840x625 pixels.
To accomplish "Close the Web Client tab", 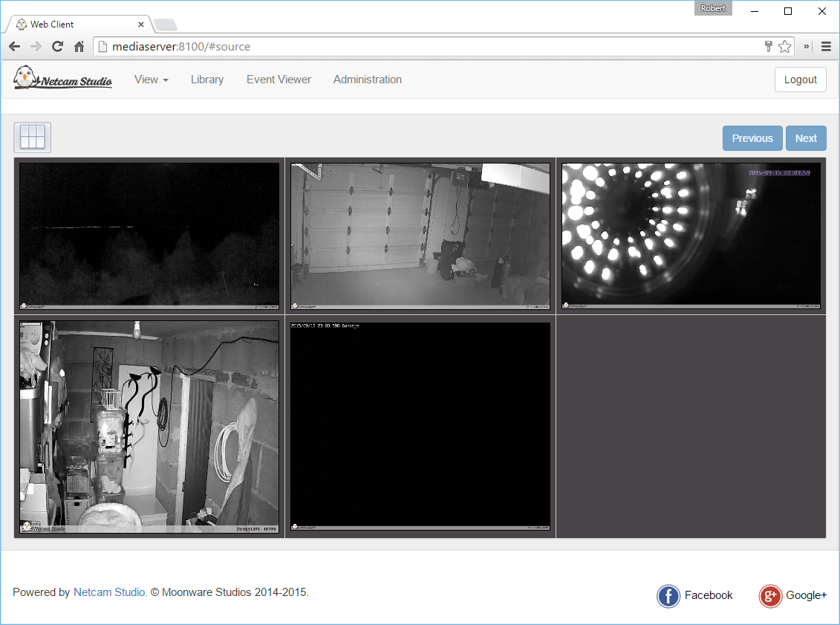I will click(141, 24).
